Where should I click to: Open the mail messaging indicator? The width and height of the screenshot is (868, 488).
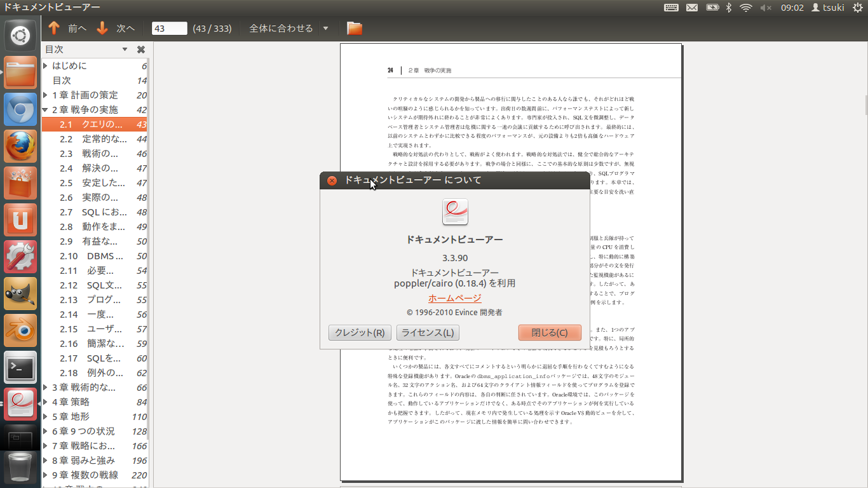692,8
